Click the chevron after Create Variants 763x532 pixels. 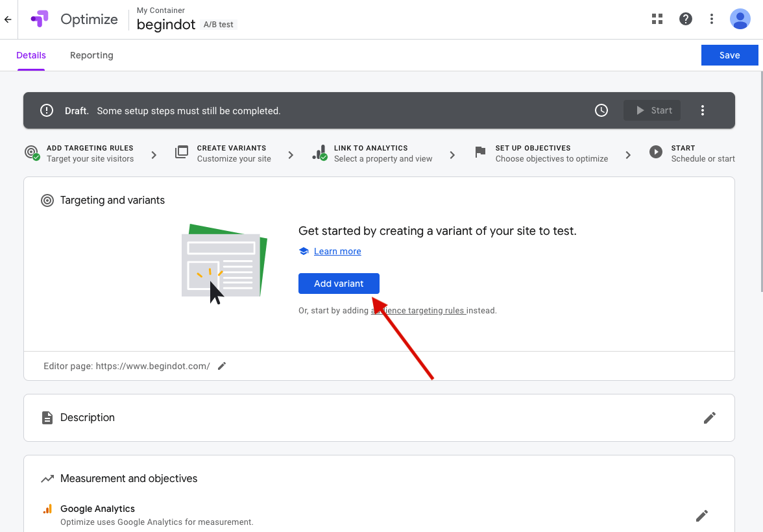point(291,155)
